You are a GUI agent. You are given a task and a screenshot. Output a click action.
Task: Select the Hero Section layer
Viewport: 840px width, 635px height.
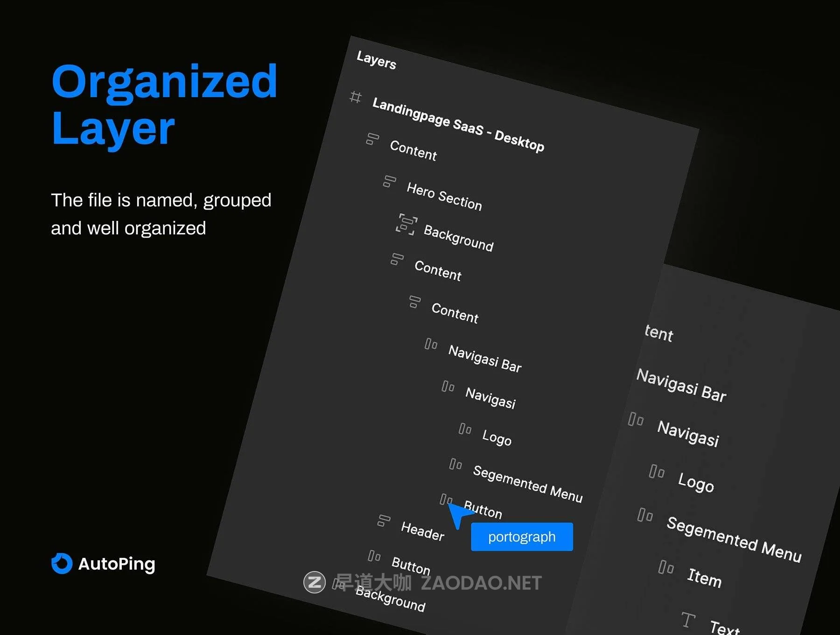pos(444,197)
